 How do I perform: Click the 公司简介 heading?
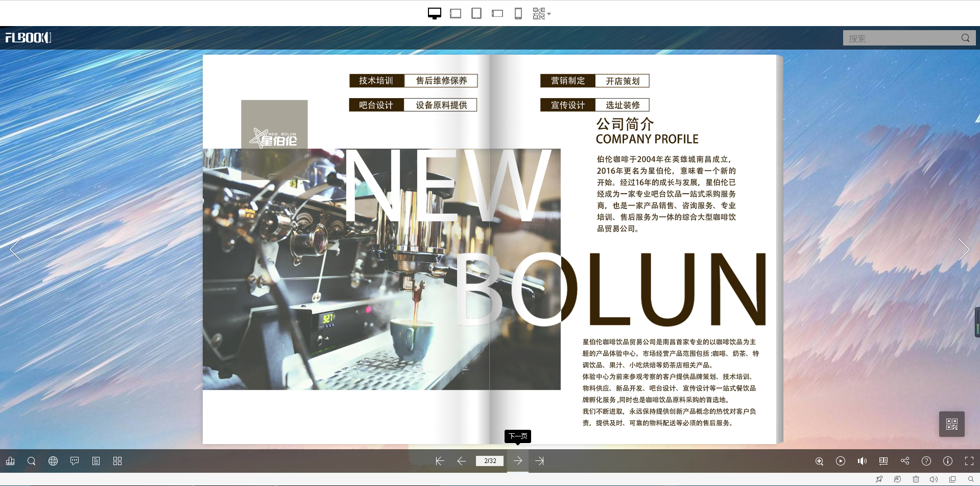point(625,124)
